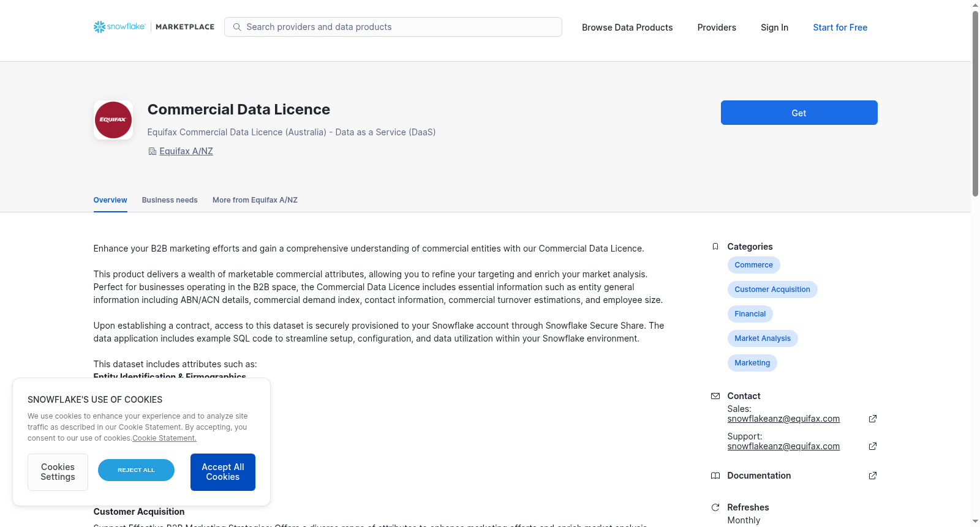
Task: Click Accept All Cookies button
Action: click(x=223, y=472)
